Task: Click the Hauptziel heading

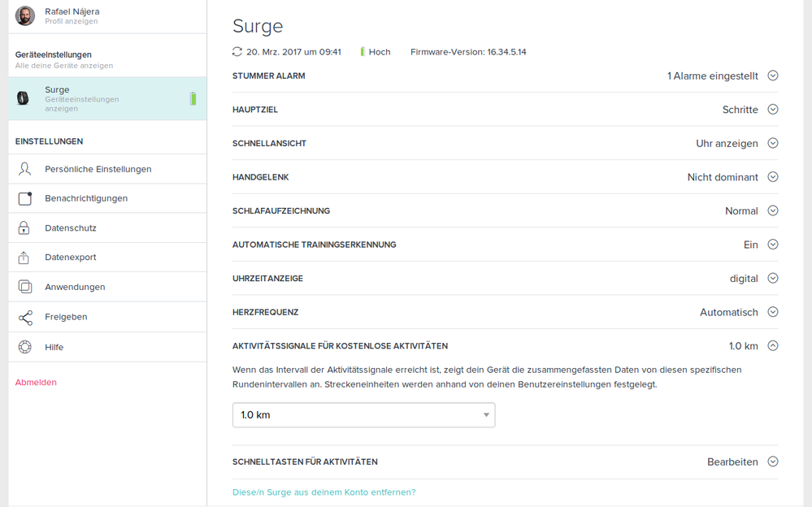Action: point(255,109)
